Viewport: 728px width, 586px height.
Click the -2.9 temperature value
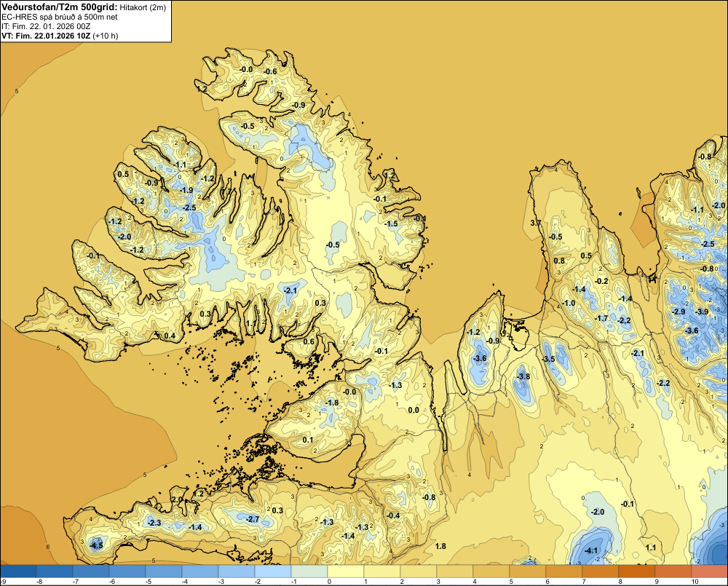pos(678,312)
